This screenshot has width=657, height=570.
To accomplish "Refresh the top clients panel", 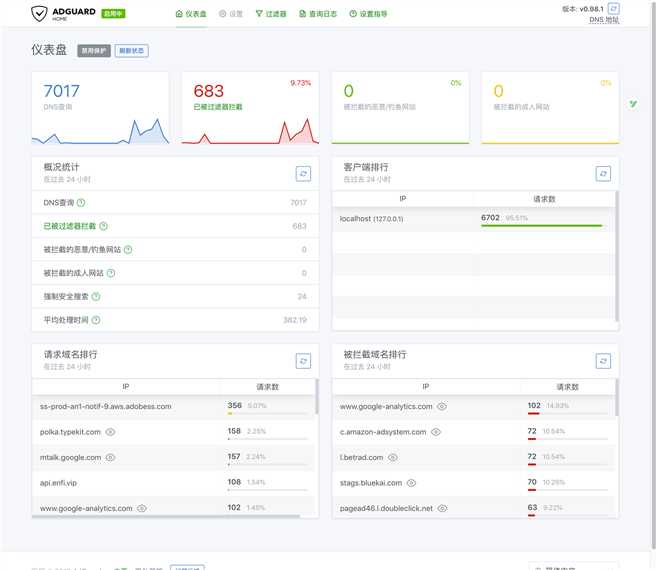I will point(603,174).
